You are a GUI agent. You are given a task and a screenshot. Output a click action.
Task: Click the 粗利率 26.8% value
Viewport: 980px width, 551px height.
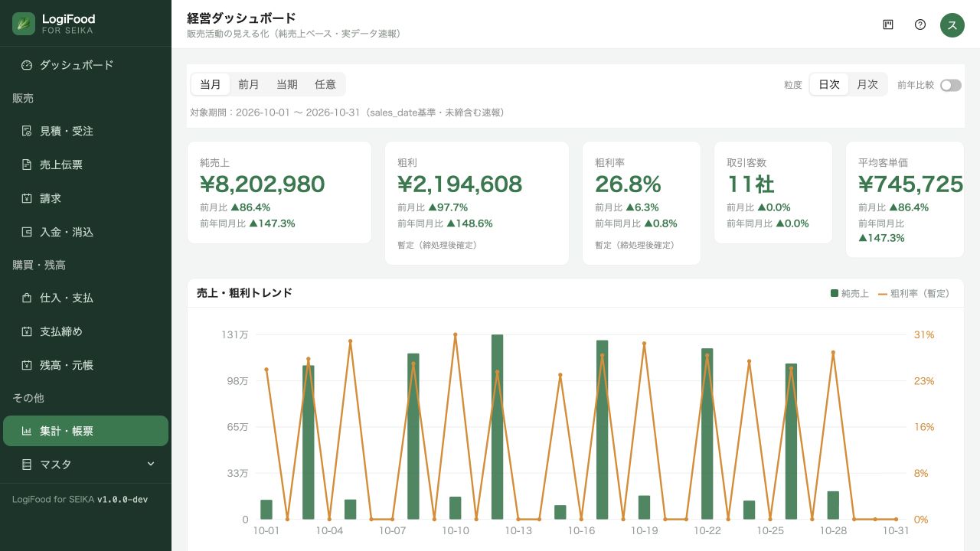(x=628, y=184)
